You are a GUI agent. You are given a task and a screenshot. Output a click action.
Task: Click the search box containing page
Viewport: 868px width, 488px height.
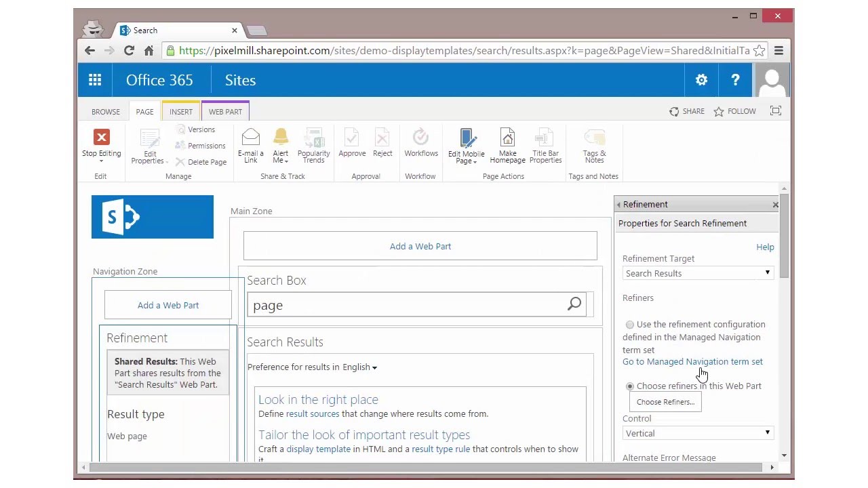click(407, 305)
